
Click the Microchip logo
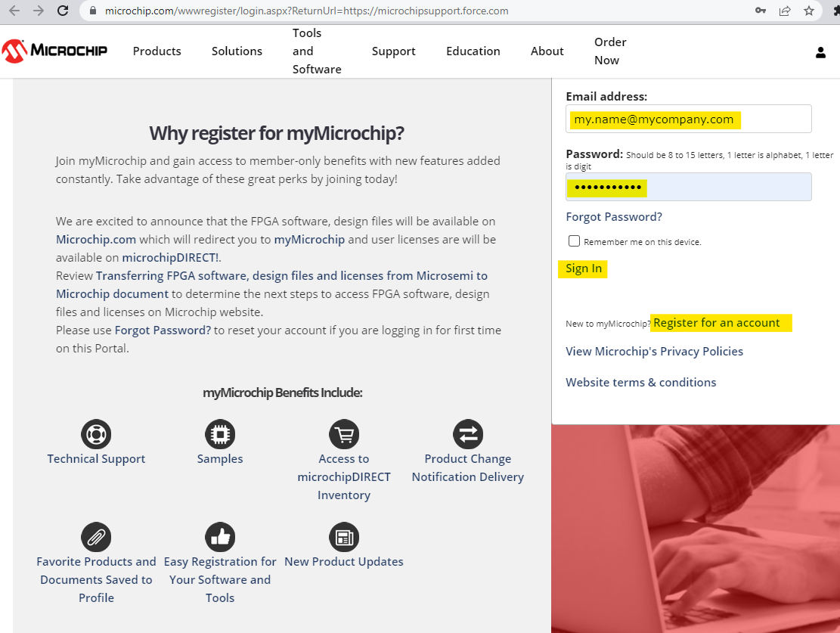[54, 51]
